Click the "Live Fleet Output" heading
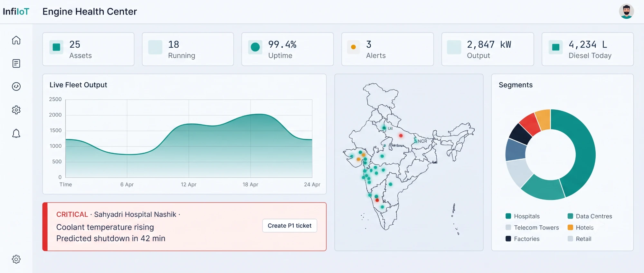The image size is (644, 273). pyautogui.click(x=78, y=85)
